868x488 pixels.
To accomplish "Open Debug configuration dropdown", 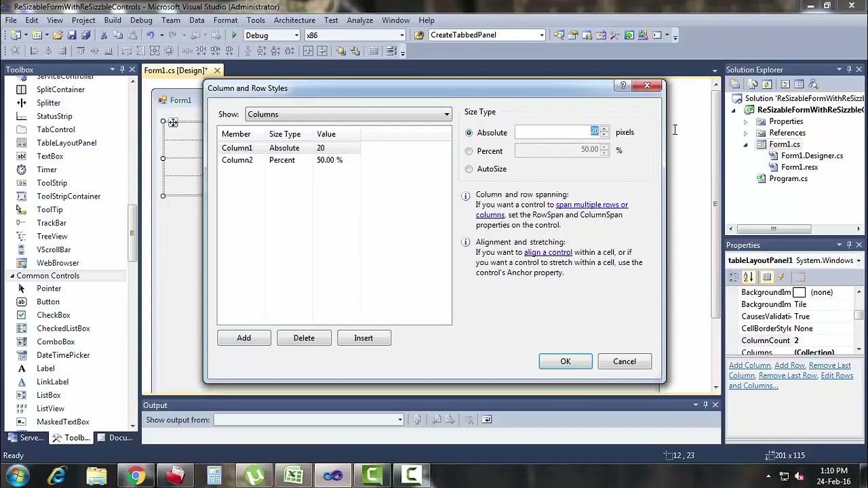I will click(296, 35).
